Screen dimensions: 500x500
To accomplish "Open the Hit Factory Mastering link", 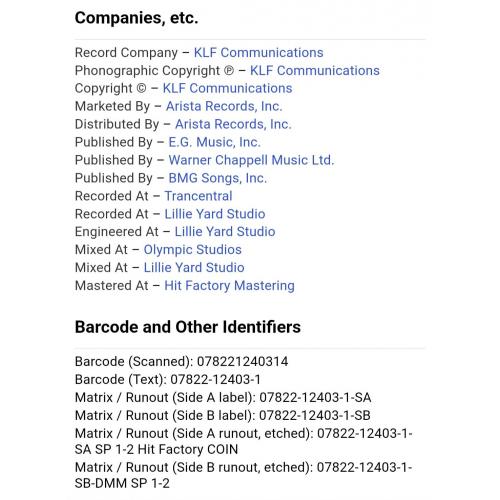I will pos(229,286).
